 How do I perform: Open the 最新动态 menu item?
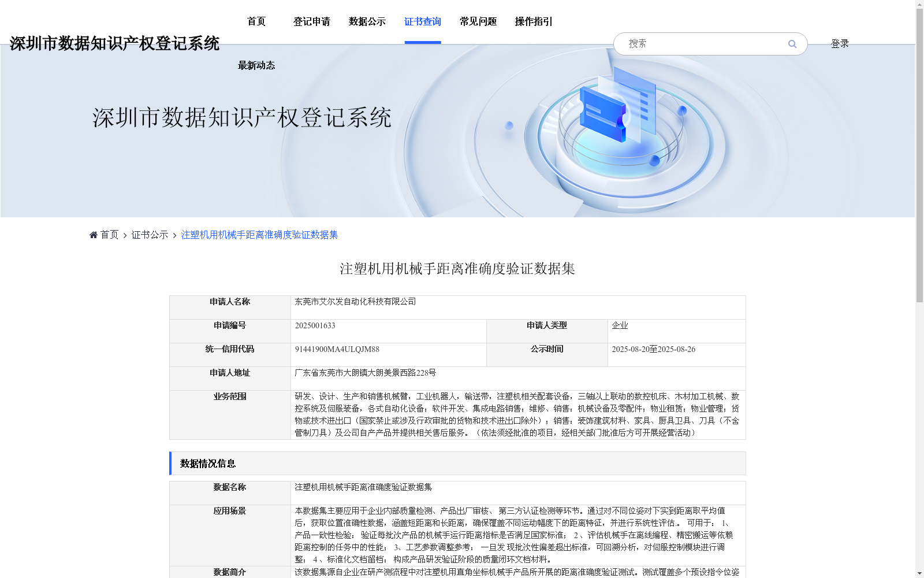click(x=256, y=66)
